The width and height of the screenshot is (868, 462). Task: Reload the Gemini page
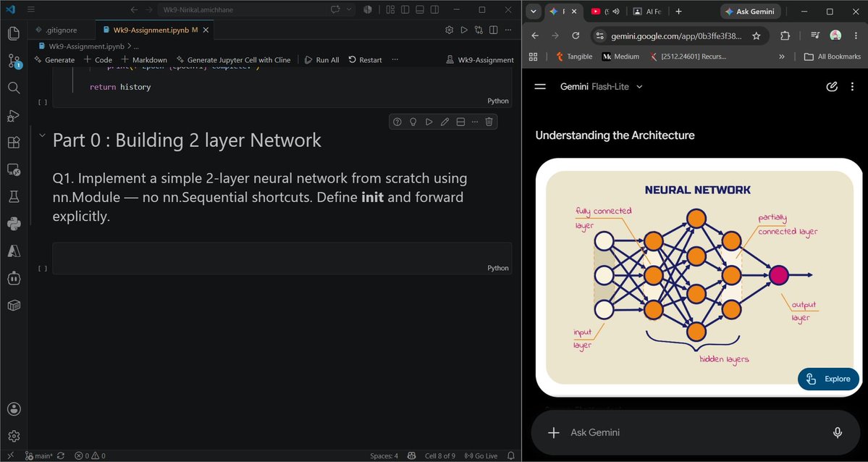click(x=576, y=35)
